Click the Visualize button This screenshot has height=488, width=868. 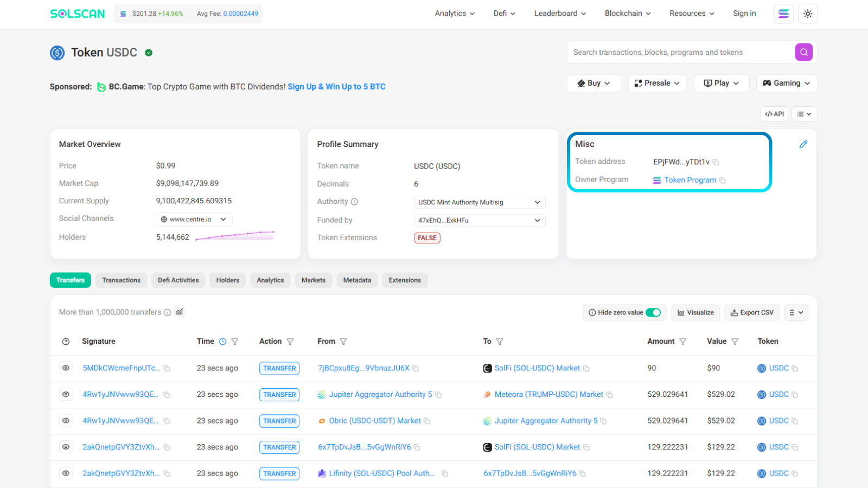(x=695, y=312)
